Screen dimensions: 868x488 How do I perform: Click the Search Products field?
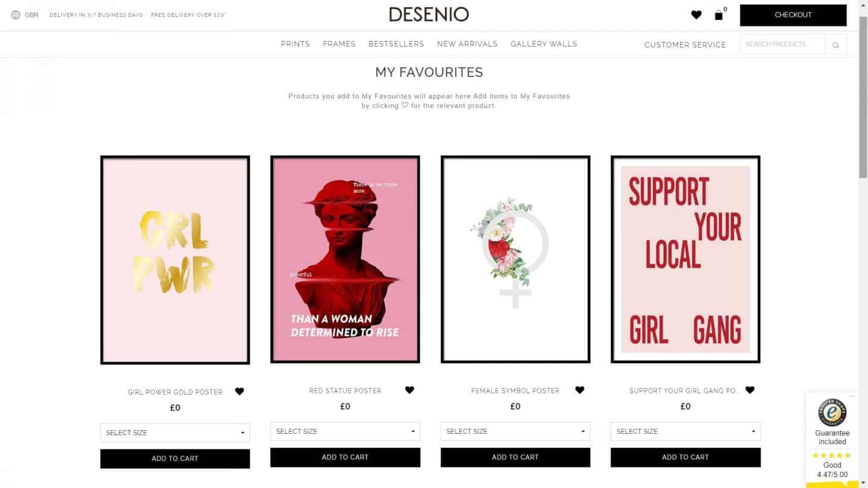(782, 45)
